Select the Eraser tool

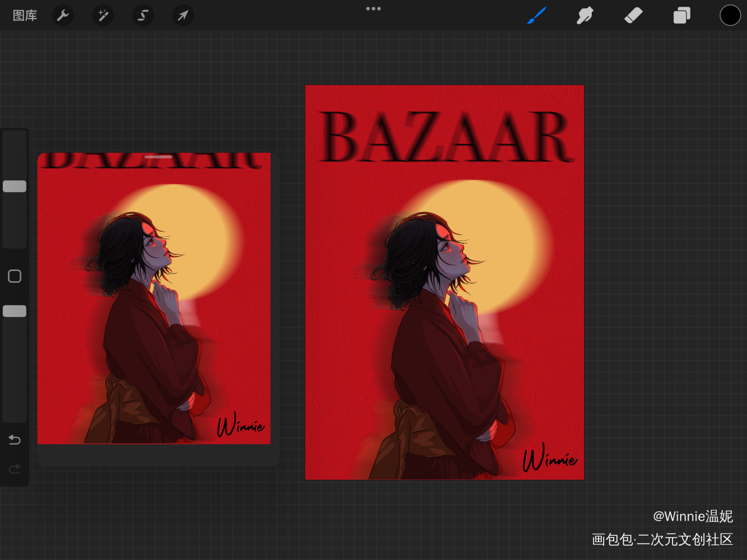(633, 15)
